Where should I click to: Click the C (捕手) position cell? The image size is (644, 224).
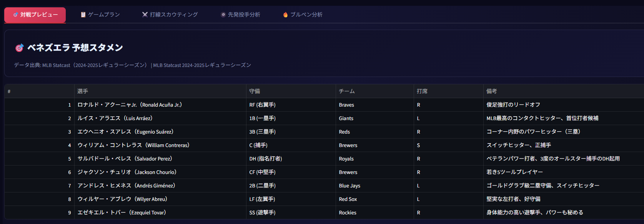point(291,145)
